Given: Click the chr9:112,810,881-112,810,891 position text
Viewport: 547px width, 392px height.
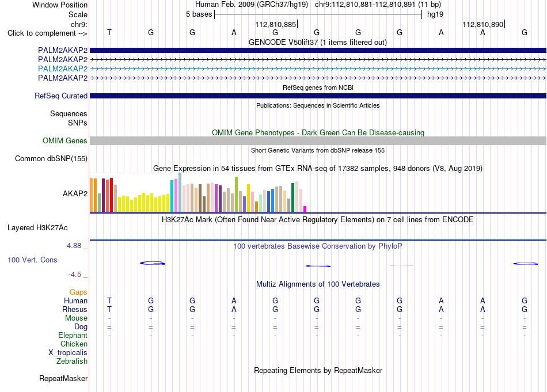Looking at the screenshot, I should pyautogui.click(x=365, y=5).
